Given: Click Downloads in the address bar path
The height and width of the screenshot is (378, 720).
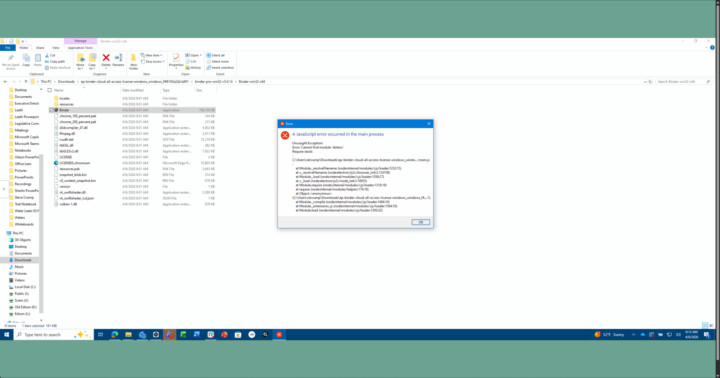Looking at the screenshot, I should [x=66, y=82].
